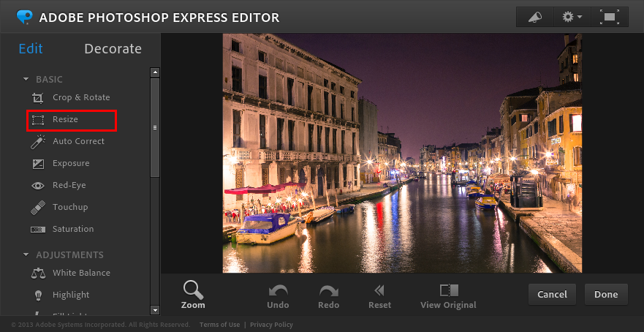
Task: Choose the Crop & Rotate label
Action: coord(81,98)
